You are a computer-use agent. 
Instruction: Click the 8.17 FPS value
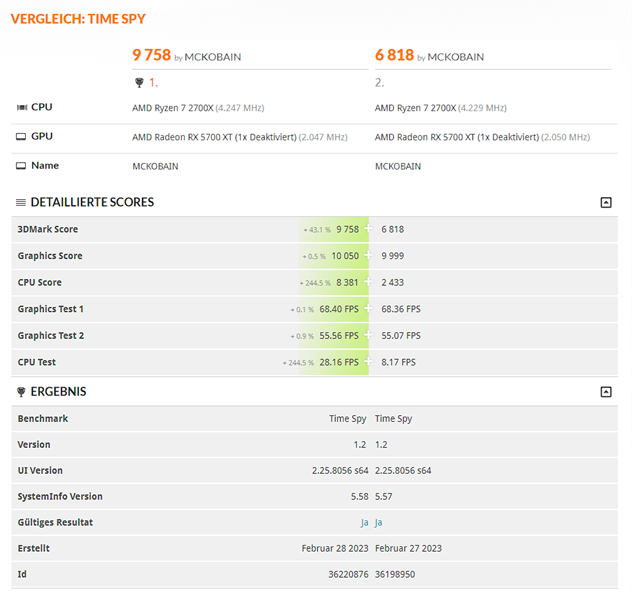click(399, 362)
